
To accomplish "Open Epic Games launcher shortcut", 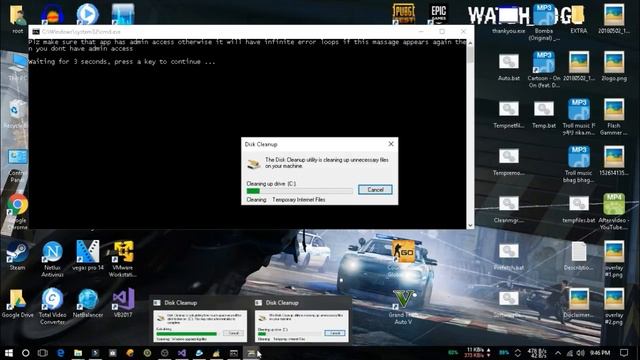I will click(x=438, y=14).
